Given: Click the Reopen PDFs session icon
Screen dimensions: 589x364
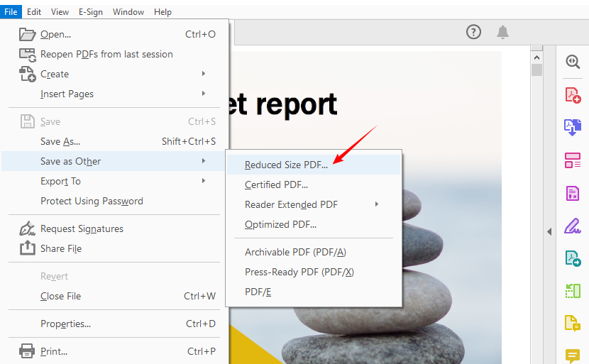Looking at the screenshot, I should 28,55.
